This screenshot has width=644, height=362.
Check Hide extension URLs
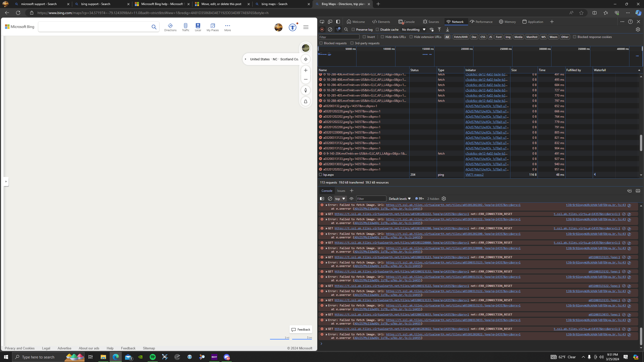pyautogui.click(x=411, y=37)
